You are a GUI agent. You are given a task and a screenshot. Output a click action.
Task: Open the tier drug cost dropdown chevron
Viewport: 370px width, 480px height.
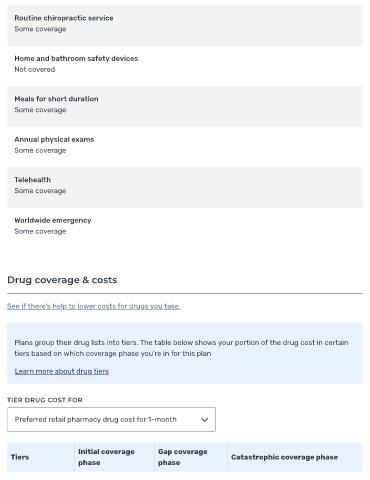click(x=204, y=420)
